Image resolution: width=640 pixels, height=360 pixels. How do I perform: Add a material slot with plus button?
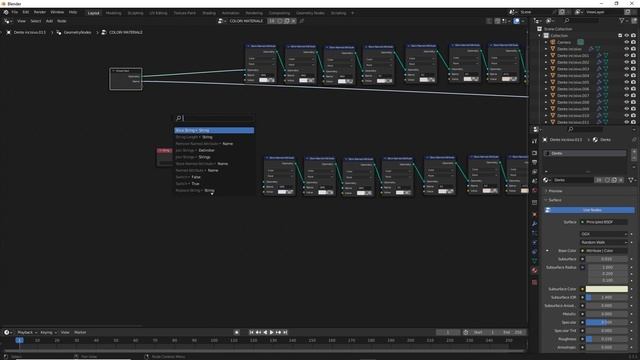point(634,151)
